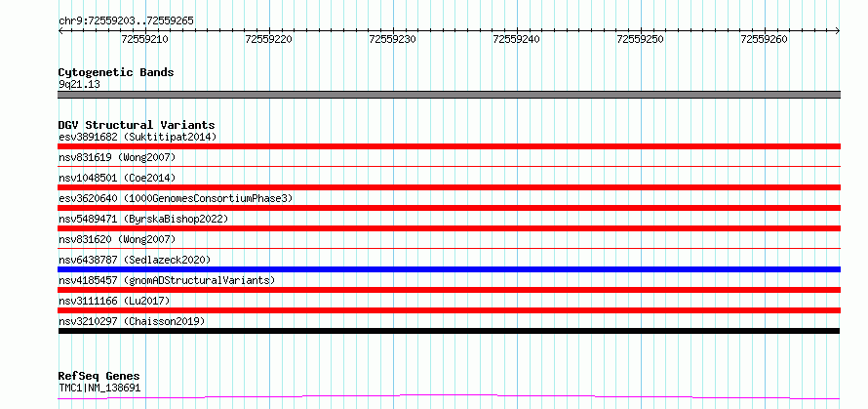Click ruler position 72559260
Image resolution: width=868 pixels, height=409 pixels.
click(x=765, y=39)
